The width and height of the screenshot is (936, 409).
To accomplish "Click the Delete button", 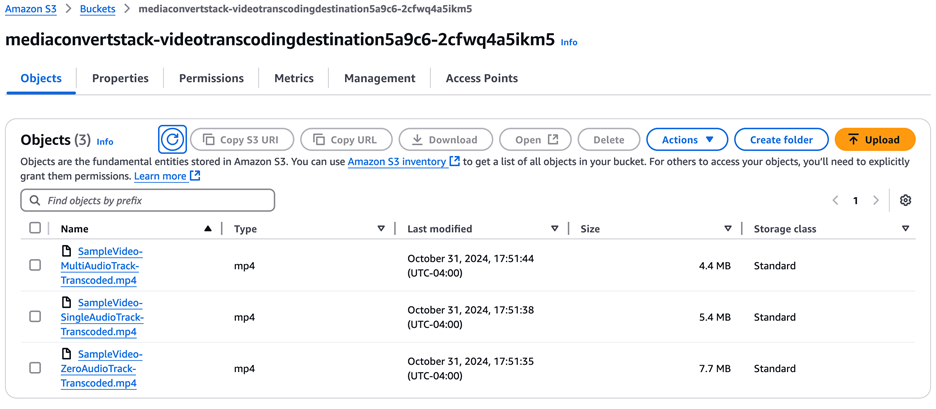I will pyautogui.click(x=609, y=140).
